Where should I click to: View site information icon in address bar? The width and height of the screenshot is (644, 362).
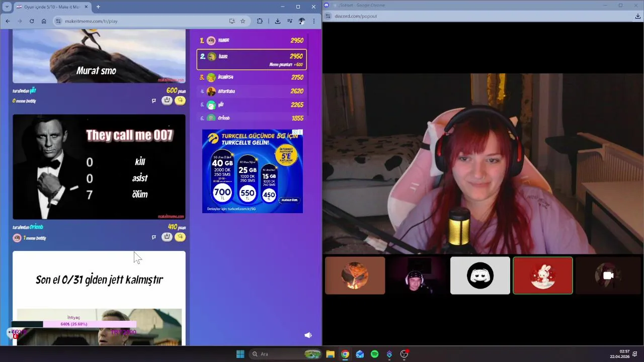click(x=58, y=21)
